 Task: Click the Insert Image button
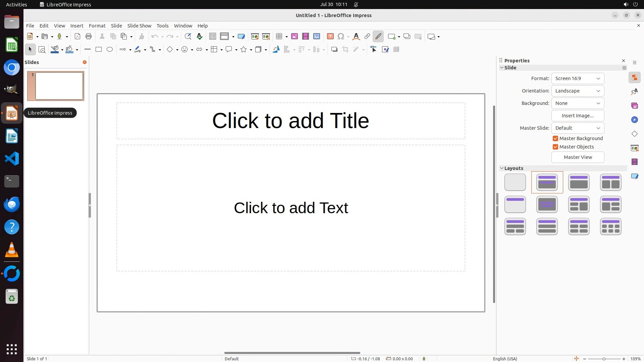click(x=578, y=116)
